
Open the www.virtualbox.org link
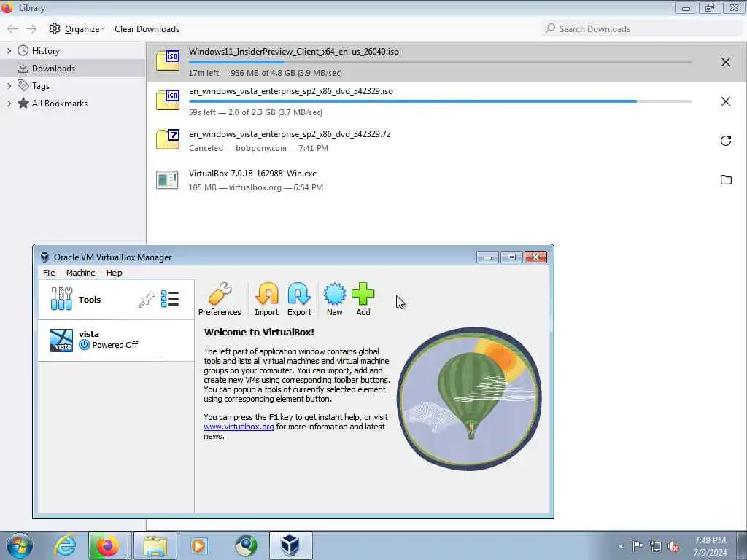(239, 427)
